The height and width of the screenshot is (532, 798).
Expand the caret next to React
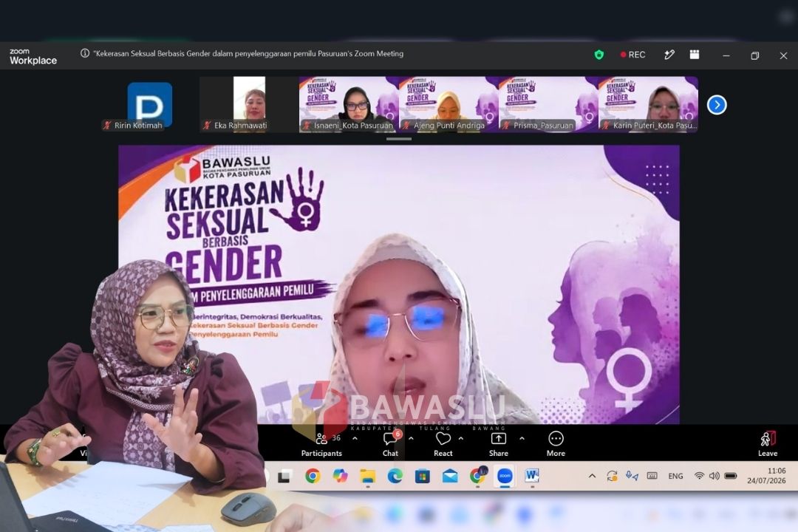pos(460,438)
